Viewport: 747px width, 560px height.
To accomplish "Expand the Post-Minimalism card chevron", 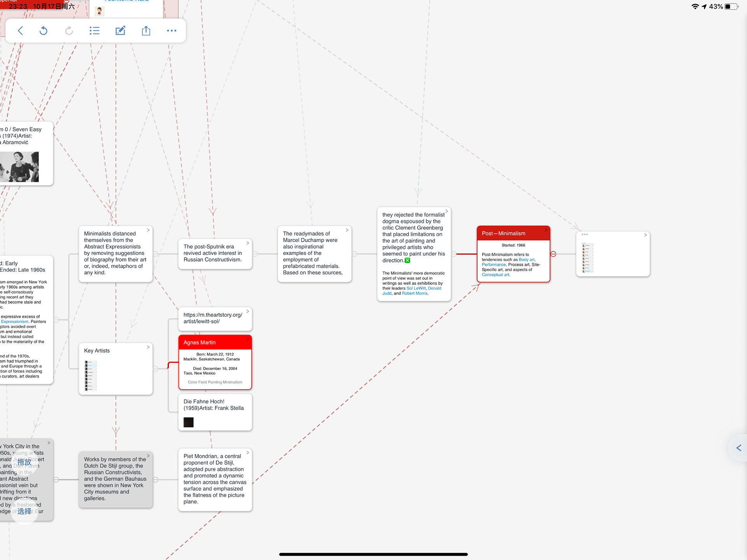I will [x=546, y=230].
